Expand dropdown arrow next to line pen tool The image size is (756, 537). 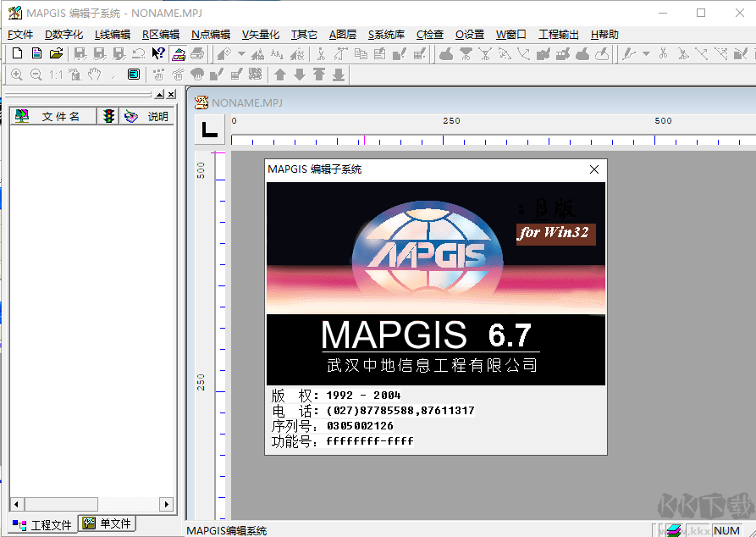646,53
